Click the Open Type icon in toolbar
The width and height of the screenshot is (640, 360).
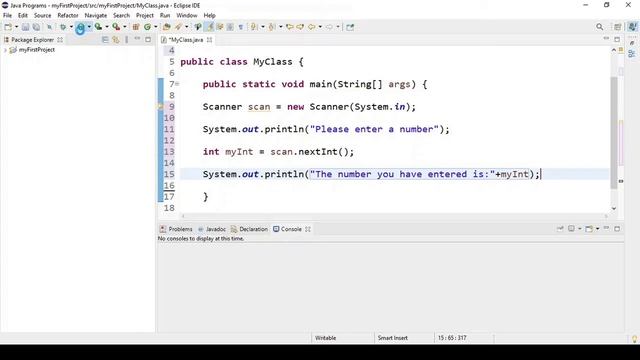pos(166,27)
